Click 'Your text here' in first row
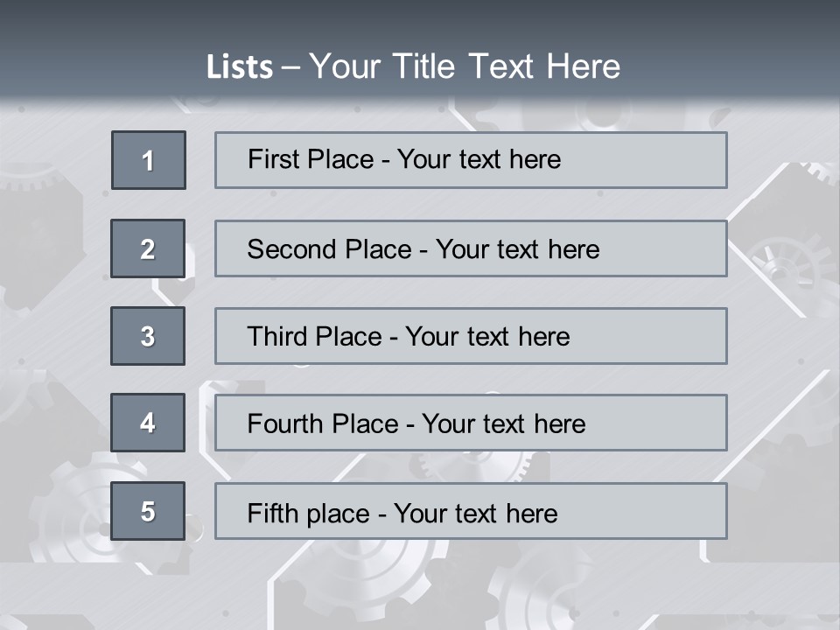 [479, 159]
